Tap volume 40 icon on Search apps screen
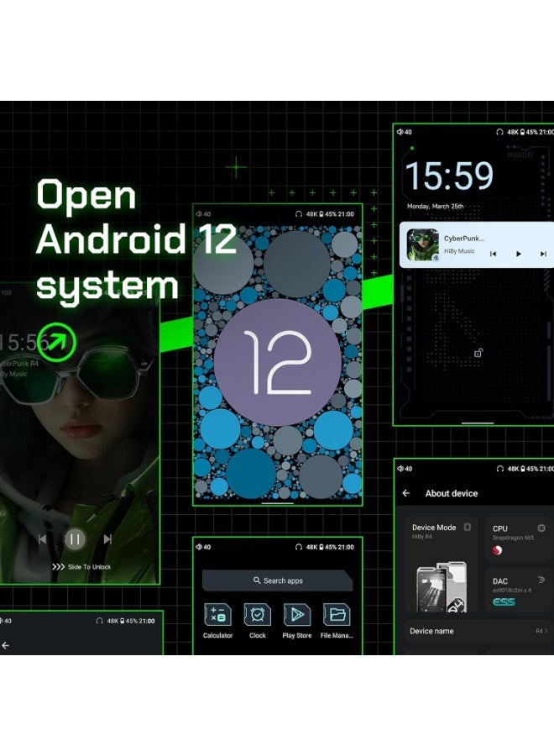Image resolution: width=554 pixels, height=756 pixels. pos(203,547)
